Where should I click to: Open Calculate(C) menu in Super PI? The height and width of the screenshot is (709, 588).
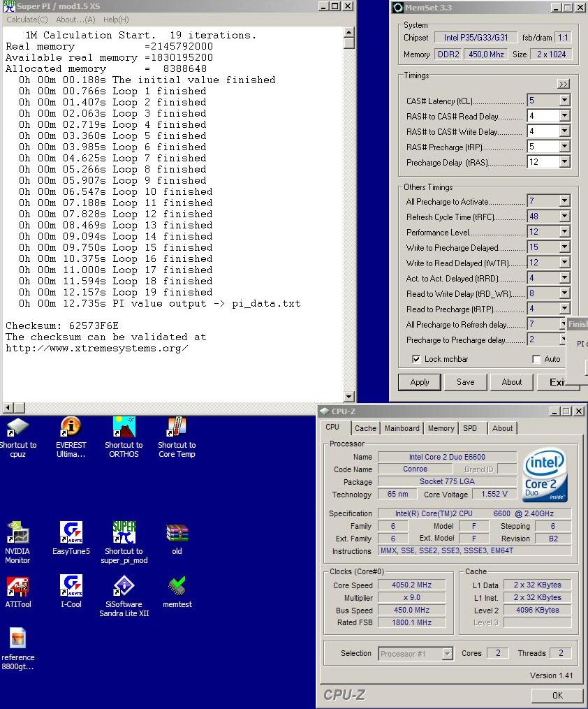point(27,20)
